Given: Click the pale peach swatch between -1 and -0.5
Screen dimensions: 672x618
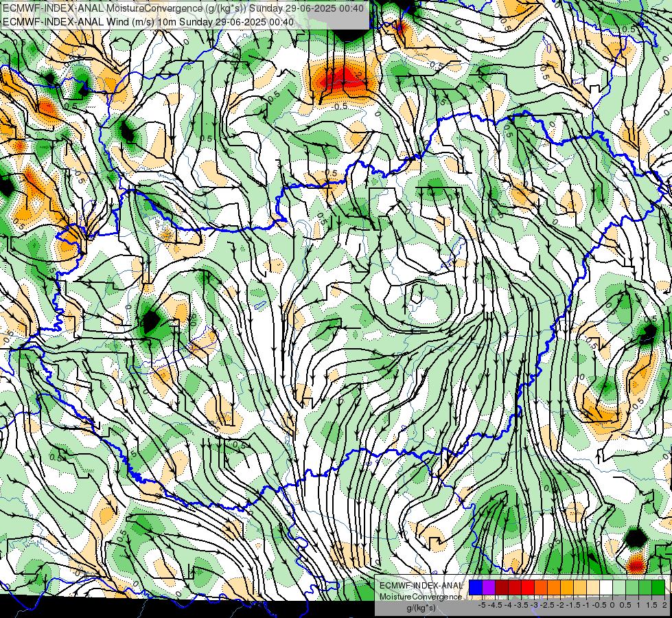Looking at the screenshot, I should 593,587.
